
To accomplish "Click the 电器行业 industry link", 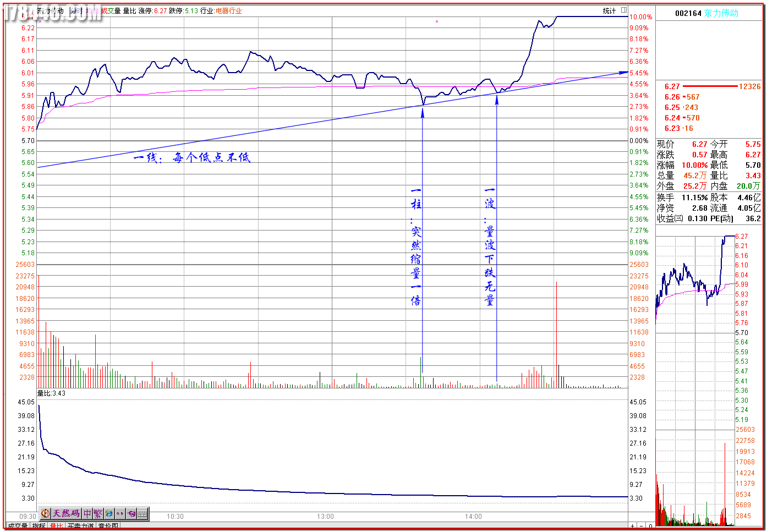I will (228, 10).
